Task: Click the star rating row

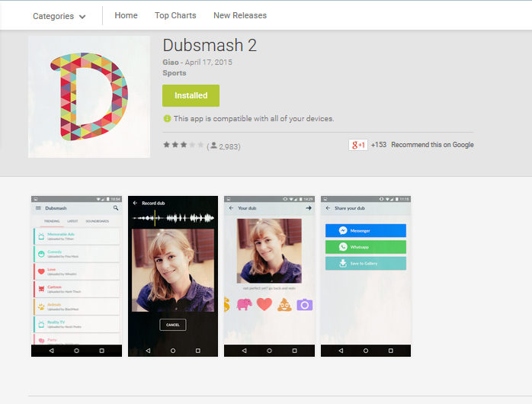Action: [x=183, y=145]
